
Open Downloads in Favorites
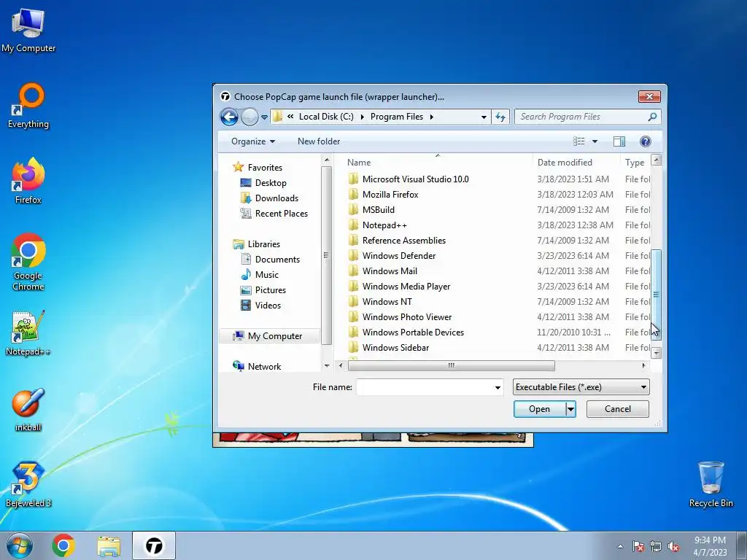[276, 198]
